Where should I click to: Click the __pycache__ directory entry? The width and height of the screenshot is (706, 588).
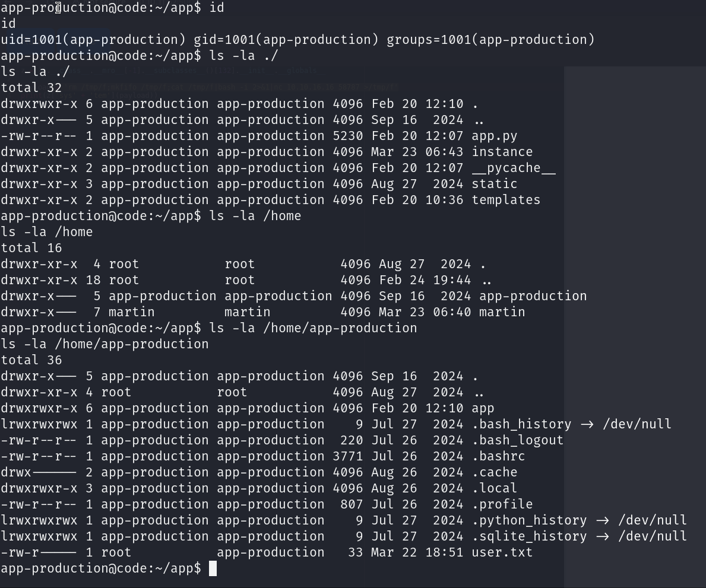(513, 168)
